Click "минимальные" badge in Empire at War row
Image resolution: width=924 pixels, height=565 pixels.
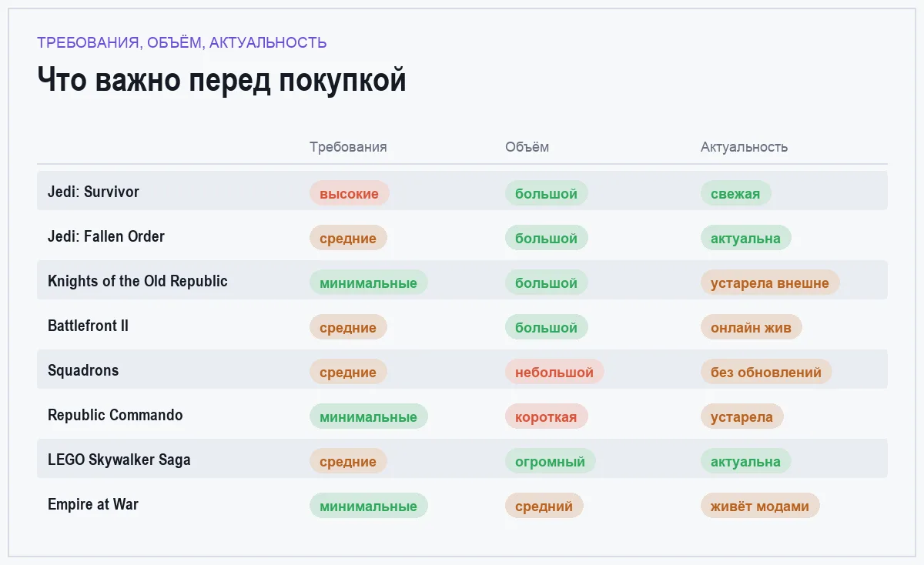[369, 506]
